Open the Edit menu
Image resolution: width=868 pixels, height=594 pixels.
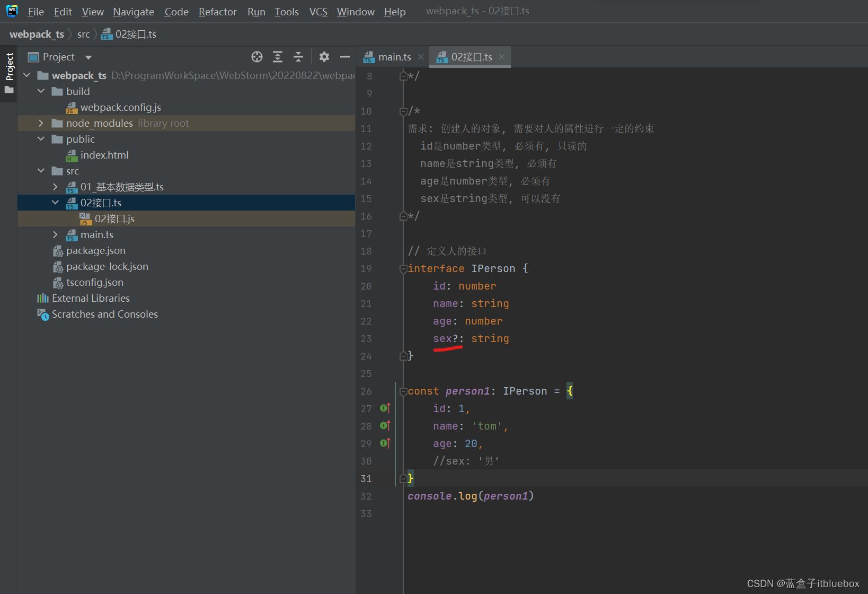[x=63, y=12]
